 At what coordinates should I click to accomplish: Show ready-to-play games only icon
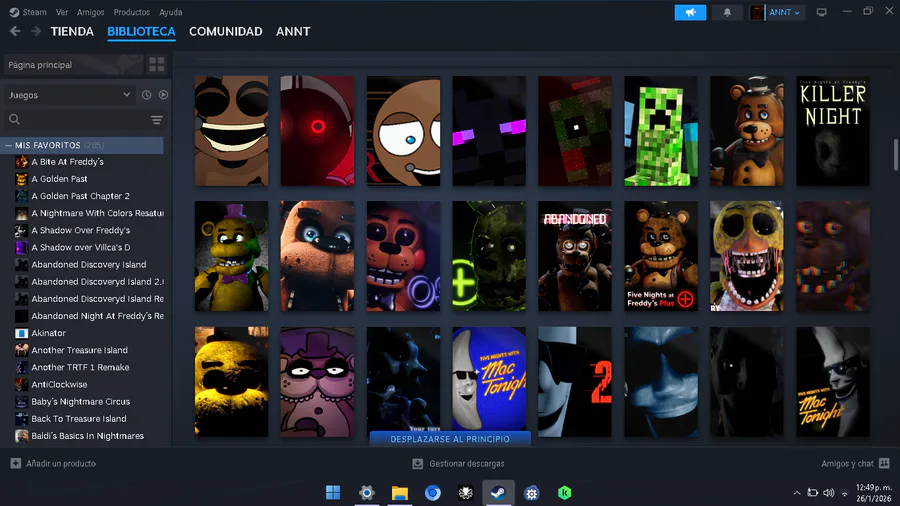click(163, 95)
